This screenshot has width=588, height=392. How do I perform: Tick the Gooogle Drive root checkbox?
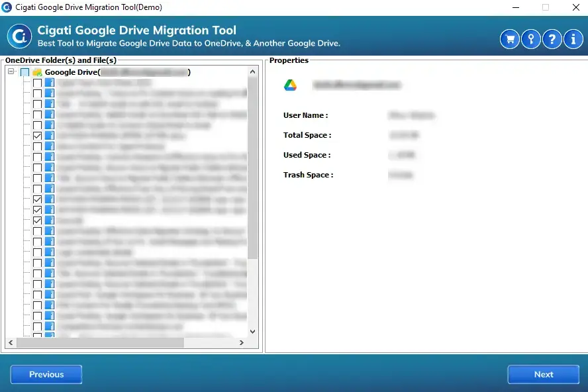click(24, 72)
